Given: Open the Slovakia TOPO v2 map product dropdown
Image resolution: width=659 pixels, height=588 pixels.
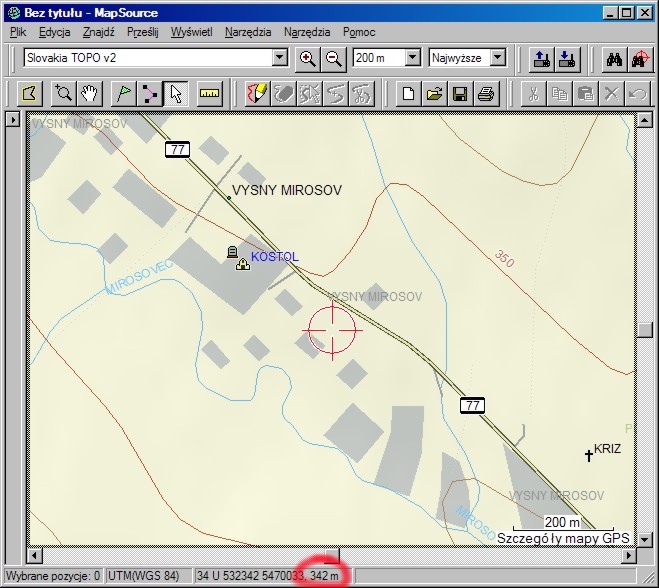Looking at the screenshot, I should (279, 57).
